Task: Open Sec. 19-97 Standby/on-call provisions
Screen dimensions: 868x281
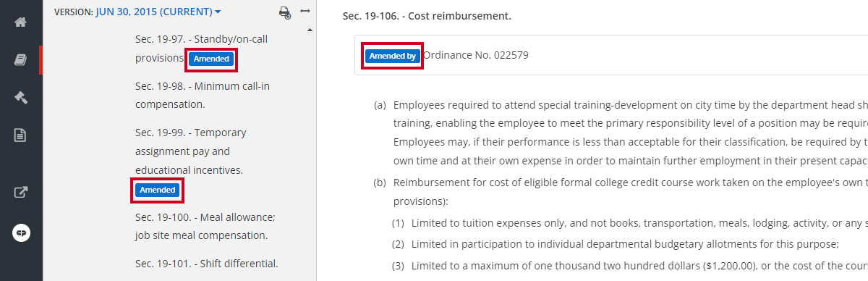Action: 201,48
